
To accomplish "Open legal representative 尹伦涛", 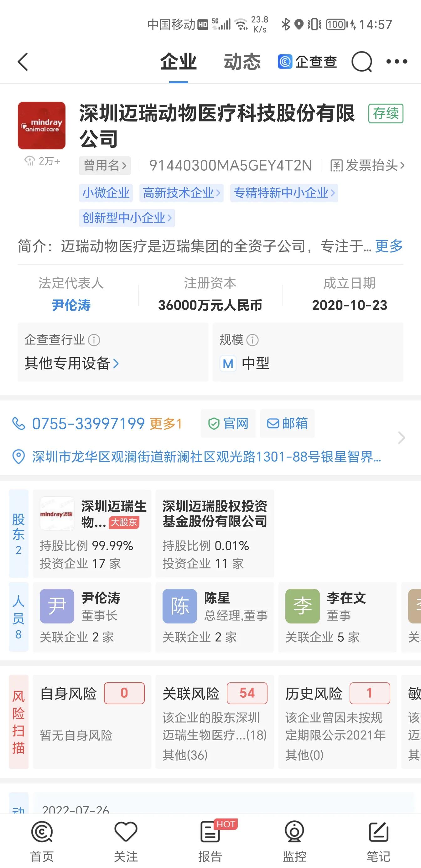I will (71, 305).
